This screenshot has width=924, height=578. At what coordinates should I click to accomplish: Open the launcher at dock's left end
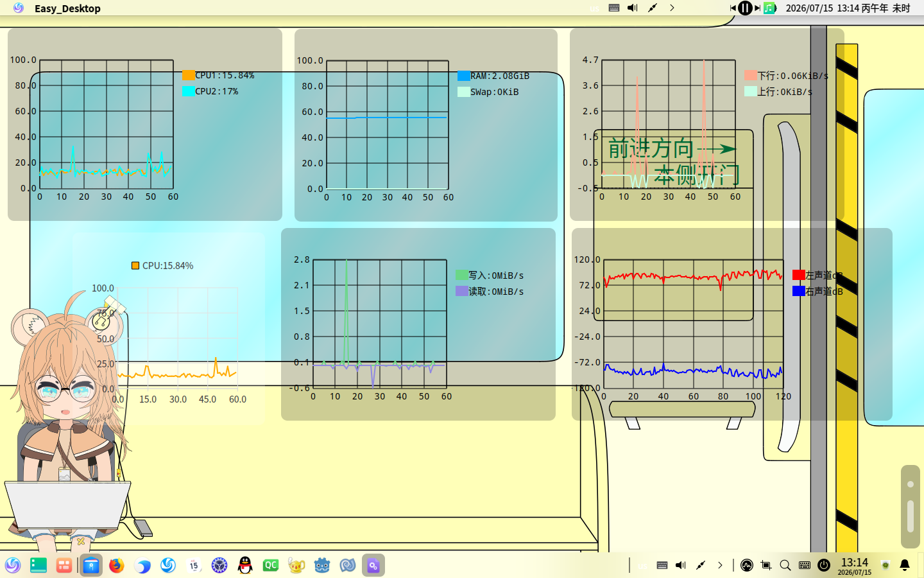[x=13, y=565]
